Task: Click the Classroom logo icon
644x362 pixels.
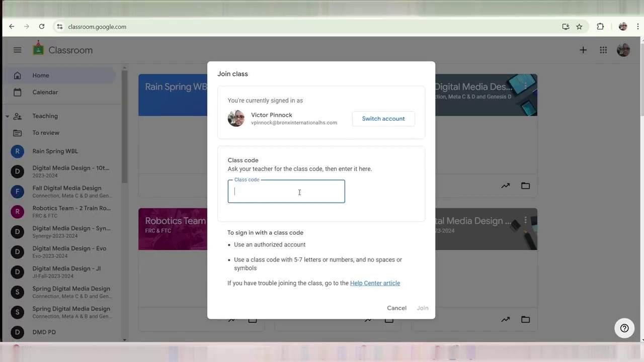Action: 38,49
